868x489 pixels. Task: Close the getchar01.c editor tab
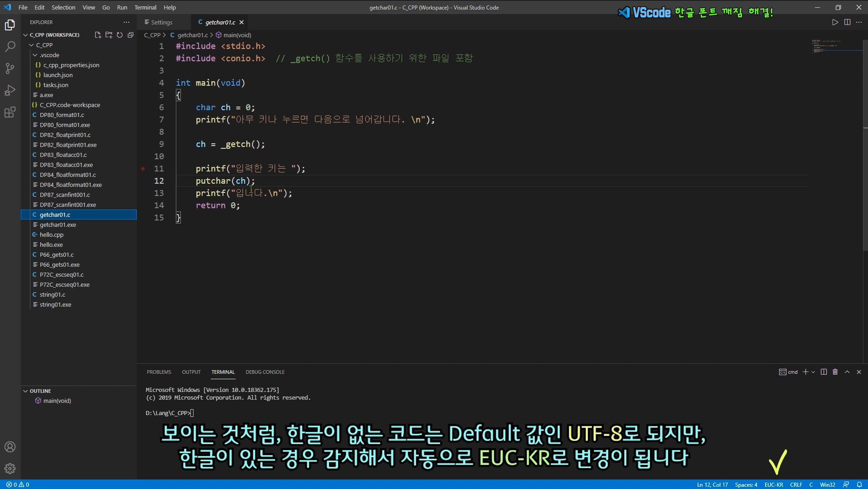(242, 22)
